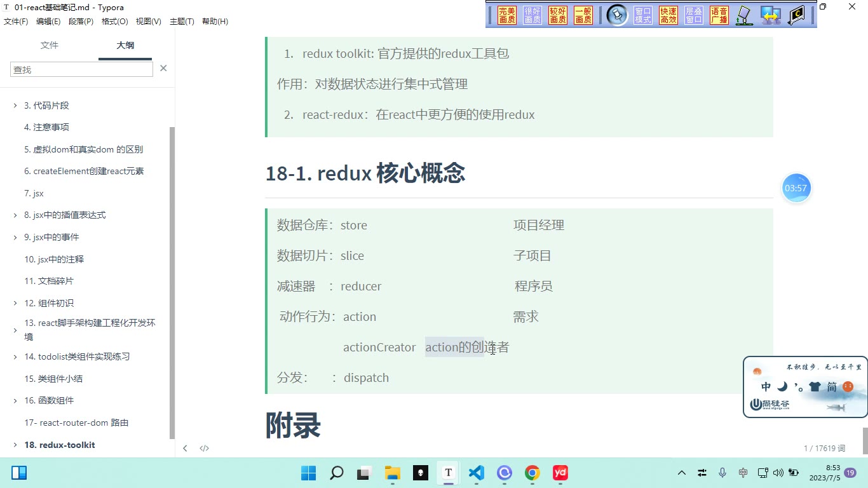Select the 很好画质 quality button
Viewport: 868px width, 488px height.
(532, 15)
